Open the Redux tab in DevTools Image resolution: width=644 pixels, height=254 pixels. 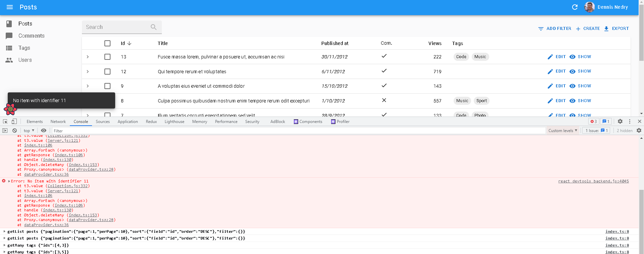point(151,122)
